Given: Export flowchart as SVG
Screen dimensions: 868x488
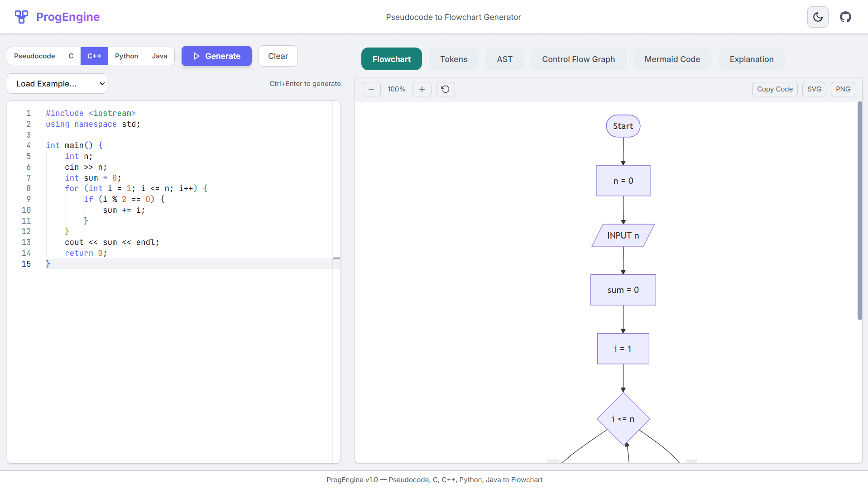Looking at the screenshot, I should tap(814, 89).
